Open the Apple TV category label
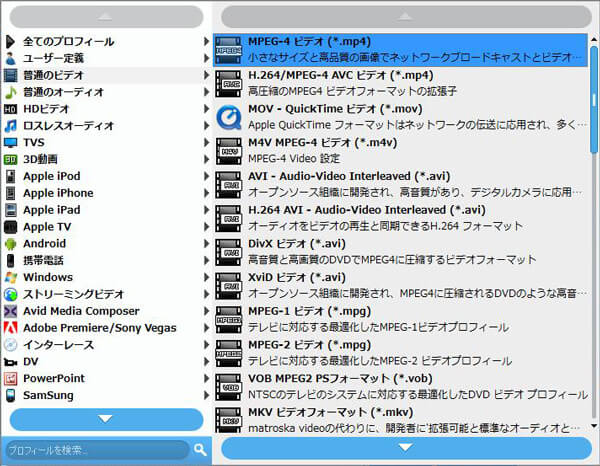 click(47, 227)
